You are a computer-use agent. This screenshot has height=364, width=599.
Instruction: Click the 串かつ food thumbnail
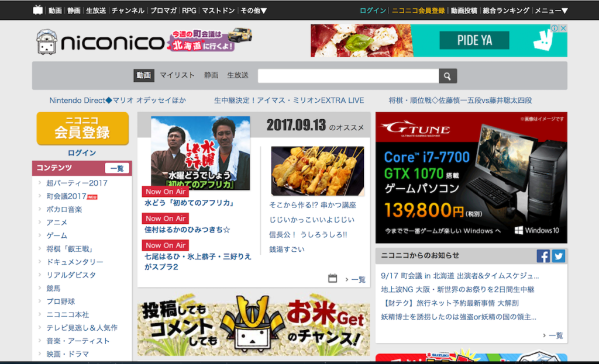coord(318,171)
